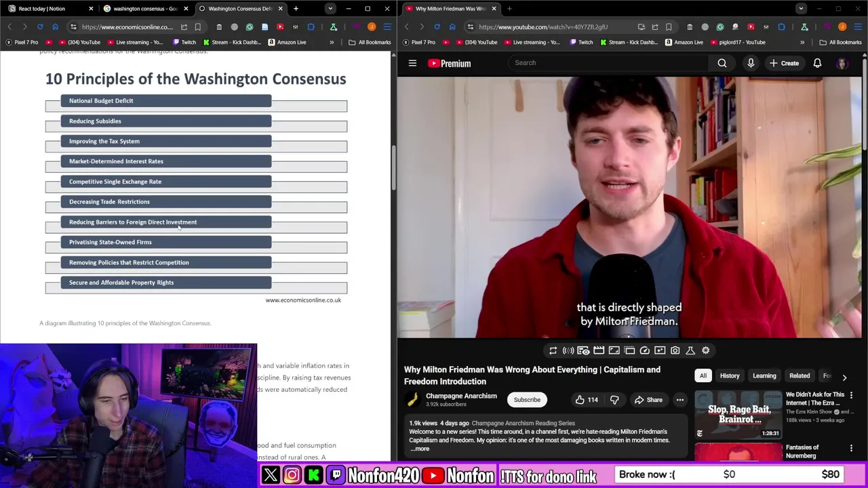The image size is (868, 488).
Task: Open tab list dropdown in left browser
Action: click(x=330, y=9)
